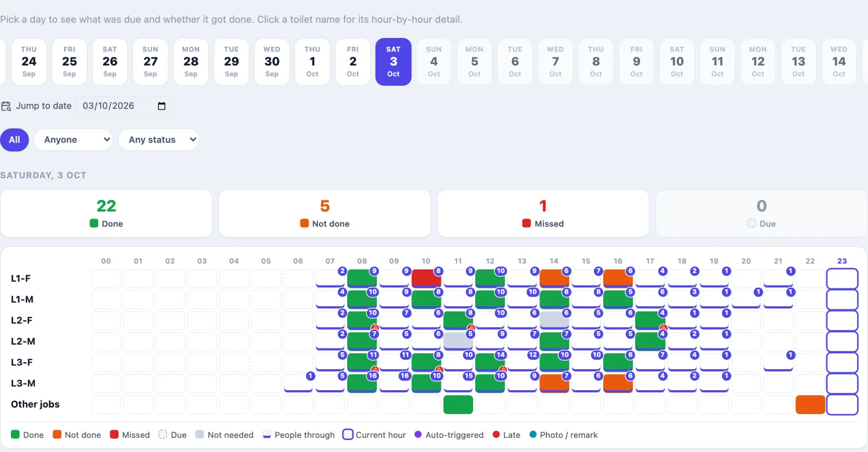Filter by the 22 Done card
The image size is (868, 452).
point(106,214)
